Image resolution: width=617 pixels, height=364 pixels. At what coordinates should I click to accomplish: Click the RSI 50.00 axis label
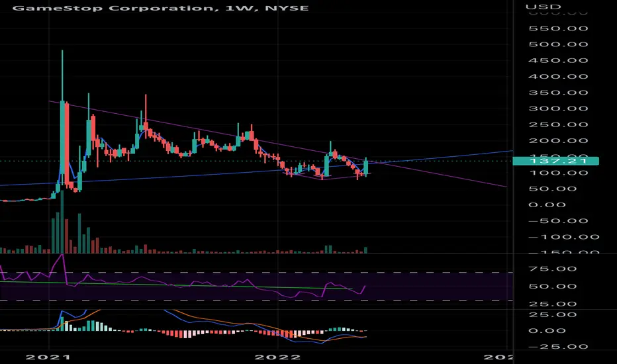(x=553, y=287)
